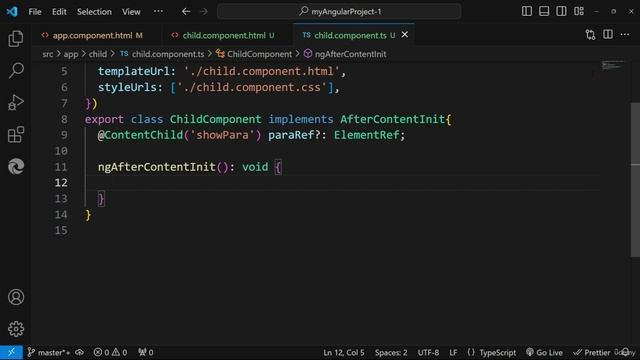Screen dimensions: 640x360
Task: Go forward with the right arrow
Action: (204, 11)
